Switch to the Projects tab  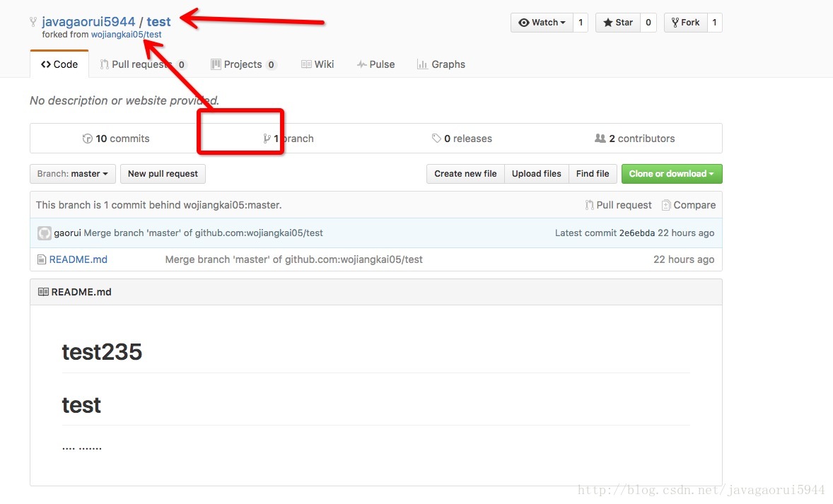pyautogui.click(x=243, y=64)
